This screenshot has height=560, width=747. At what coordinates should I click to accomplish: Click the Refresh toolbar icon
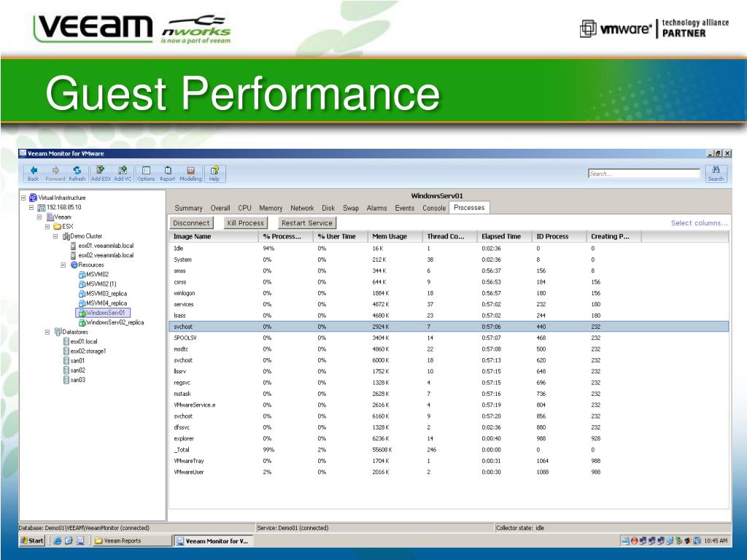coord(77,174)
